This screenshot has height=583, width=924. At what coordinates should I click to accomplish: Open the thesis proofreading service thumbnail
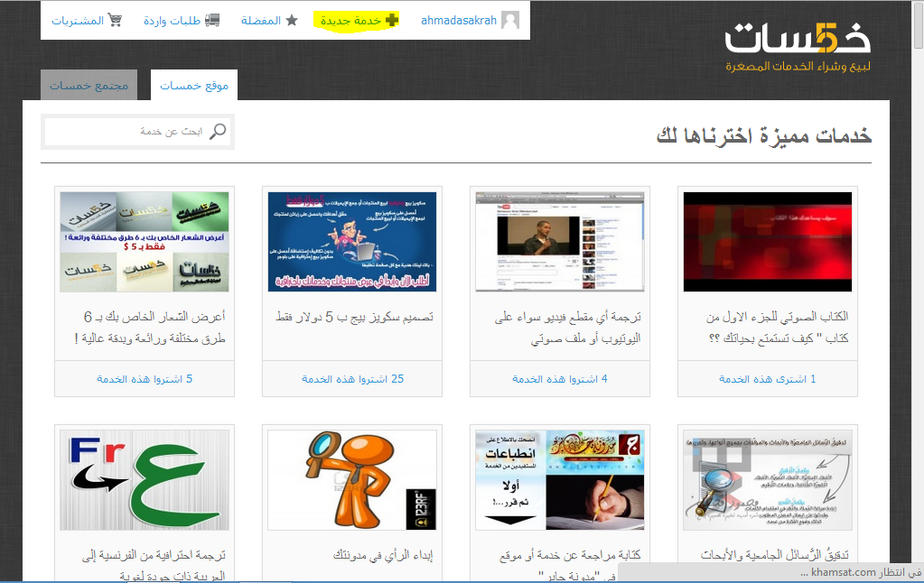coord(767,480)
